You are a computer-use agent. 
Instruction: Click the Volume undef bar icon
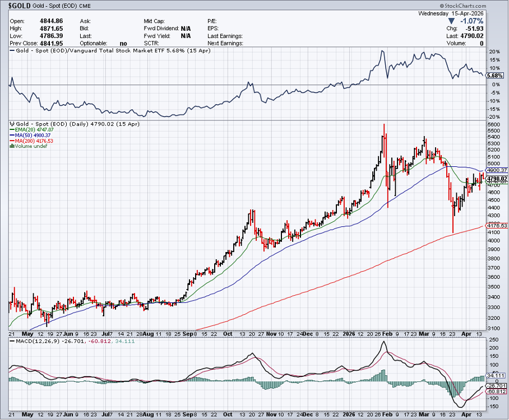coord(12,146)
